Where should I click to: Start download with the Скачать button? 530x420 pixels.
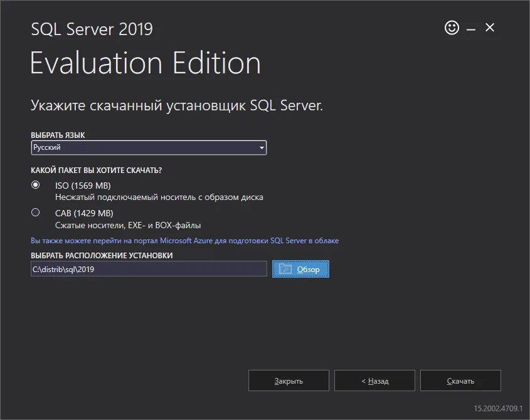tap(460, 381)
